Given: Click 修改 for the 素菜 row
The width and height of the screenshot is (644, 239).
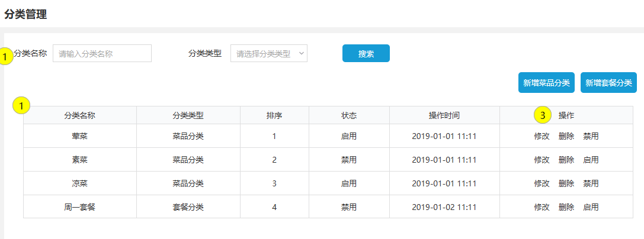Looking at the screenshot, I should click(542, 160).
